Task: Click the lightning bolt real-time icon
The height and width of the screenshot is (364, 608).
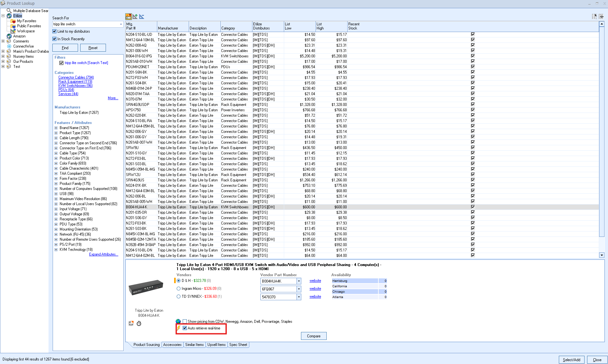Action: (x=179, y=328)
